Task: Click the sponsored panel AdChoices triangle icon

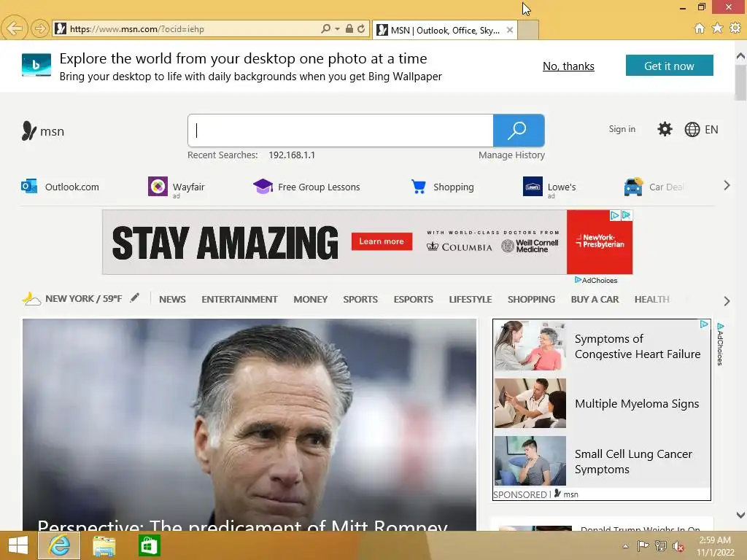Action: click(704, 324)
